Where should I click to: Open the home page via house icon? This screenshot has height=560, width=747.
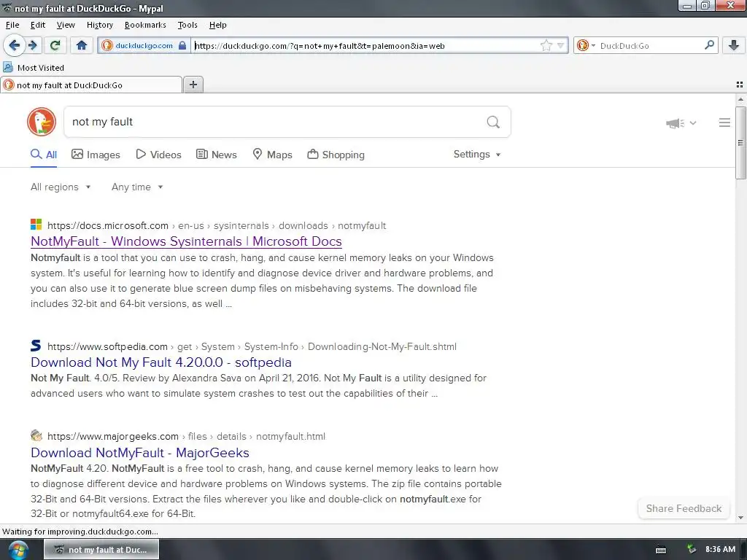[82, 45]
